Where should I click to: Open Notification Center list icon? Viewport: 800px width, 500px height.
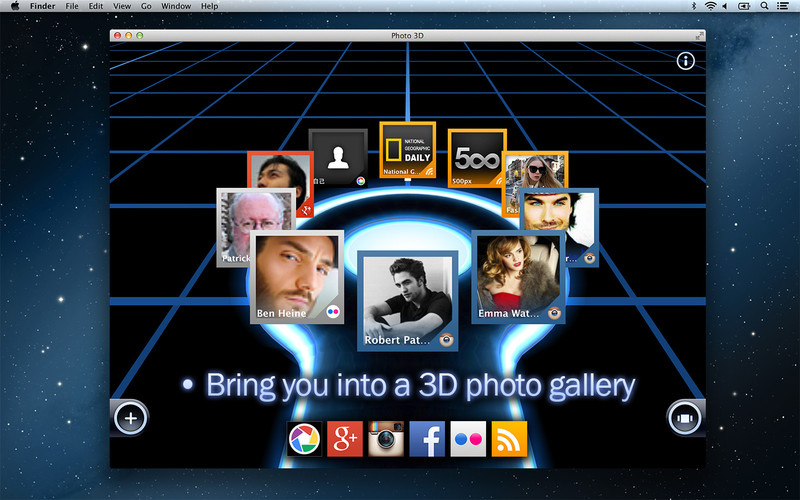pos(782,6)
